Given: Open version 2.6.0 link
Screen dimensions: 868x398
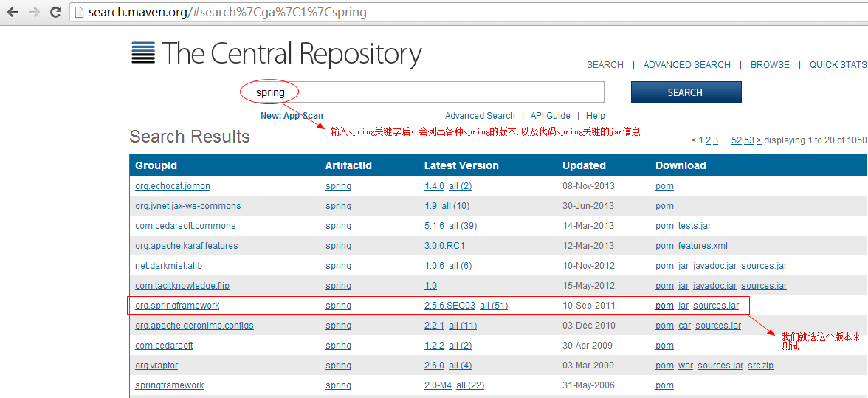Looking at the screenshot, I should click(x=435, y=366).
